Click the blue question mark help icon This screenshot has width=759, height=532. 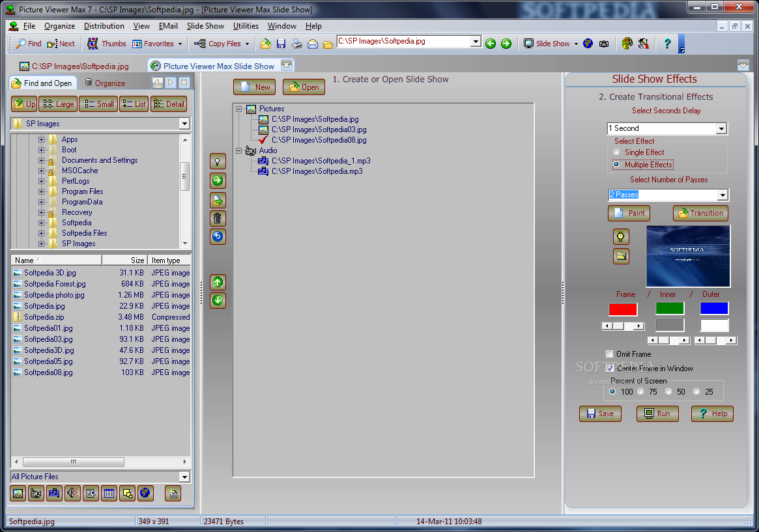(x=667, y=44)
